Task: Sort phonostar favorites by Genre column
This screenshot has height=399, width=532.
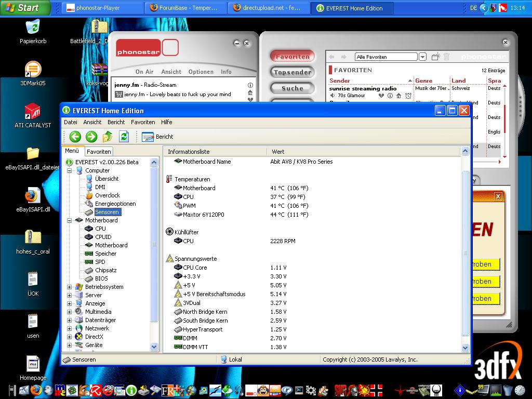Action: (x=424, y=81)
